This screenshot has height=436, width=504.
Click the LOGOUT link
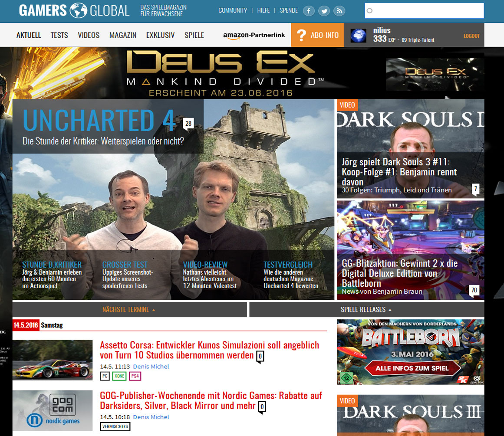click(x=471, y=36)
